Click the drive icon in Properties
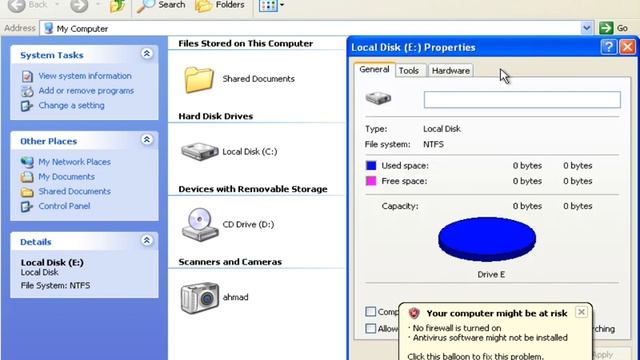640x360 pixels. [378, 98]
